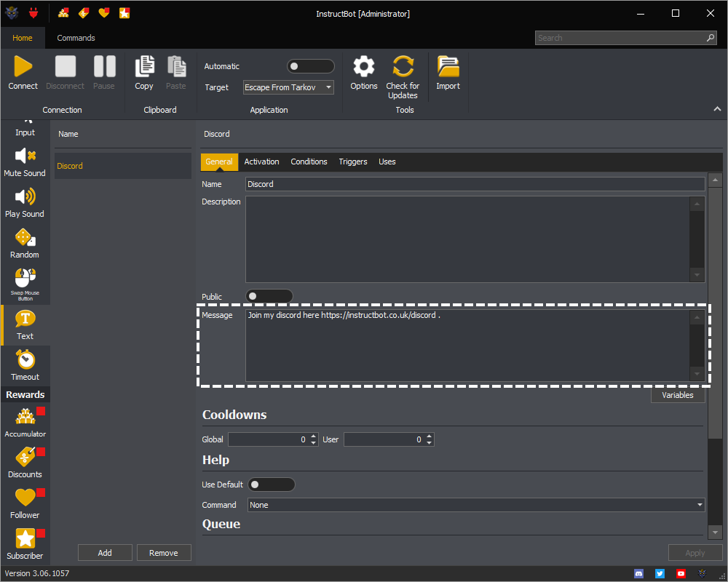Open the Follower rewards section

25,504
